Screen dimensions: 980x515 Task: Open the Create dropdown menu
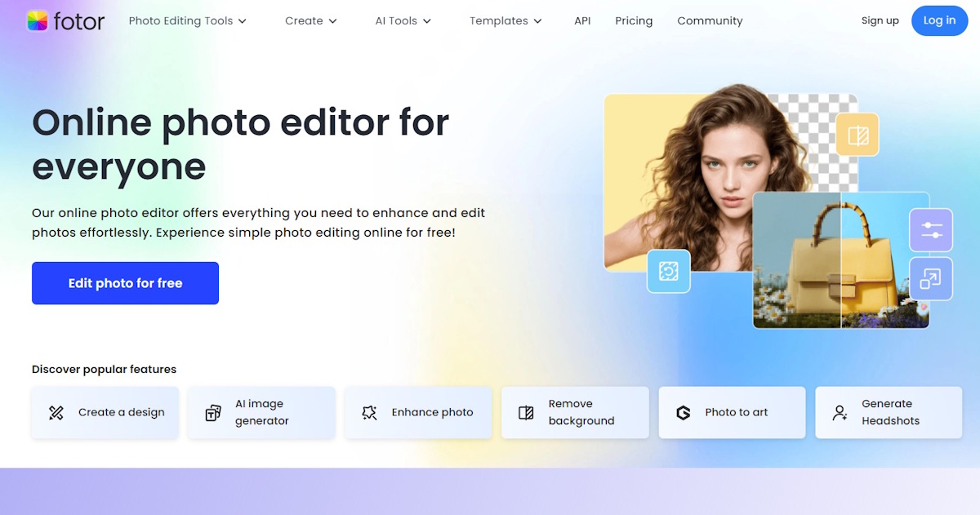coord(310,21)
